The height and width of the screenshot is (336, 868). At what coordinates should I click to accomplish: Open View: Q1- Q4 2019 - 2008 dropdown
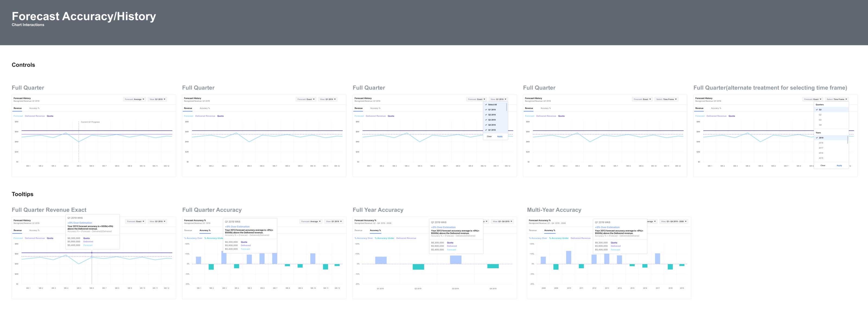(673, 222)
